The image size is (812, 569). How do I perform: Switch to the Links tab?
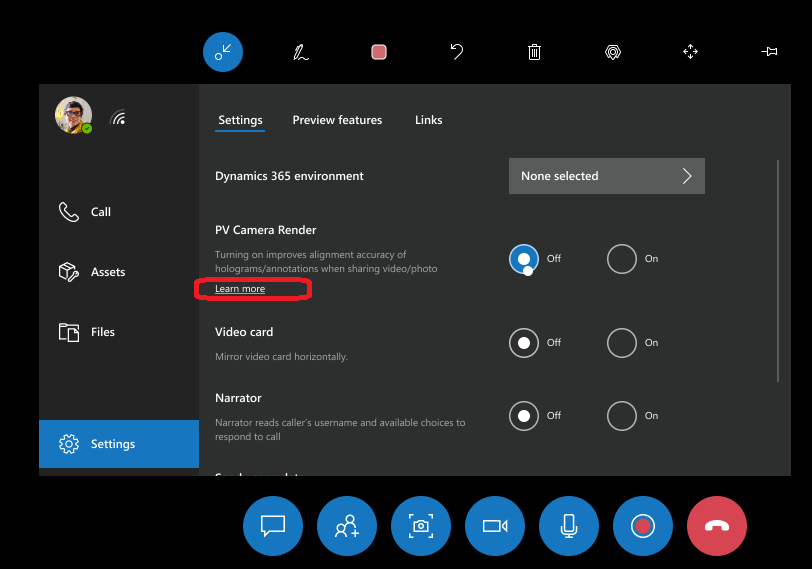(428, 120)
